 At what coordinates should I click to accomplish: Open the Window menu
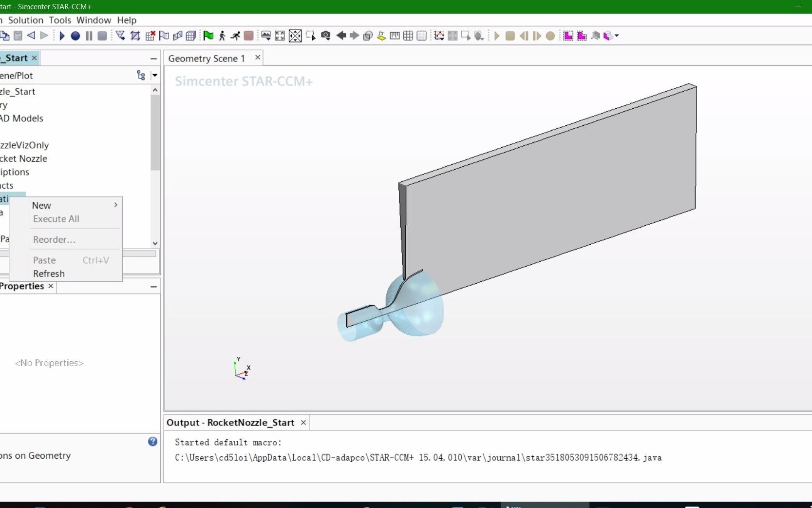[94, 20]
